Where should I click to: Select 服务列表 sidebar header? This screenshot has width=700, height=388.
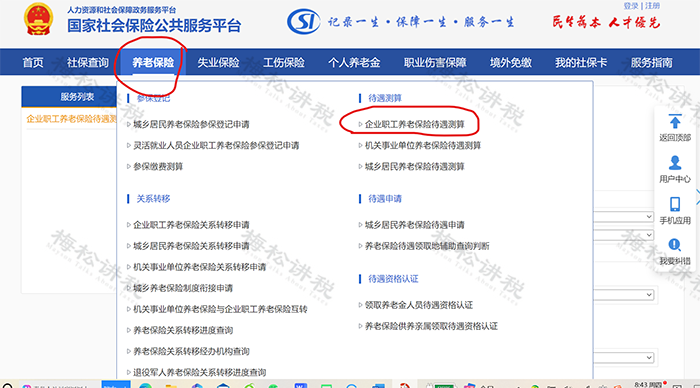tap(69, 96)
